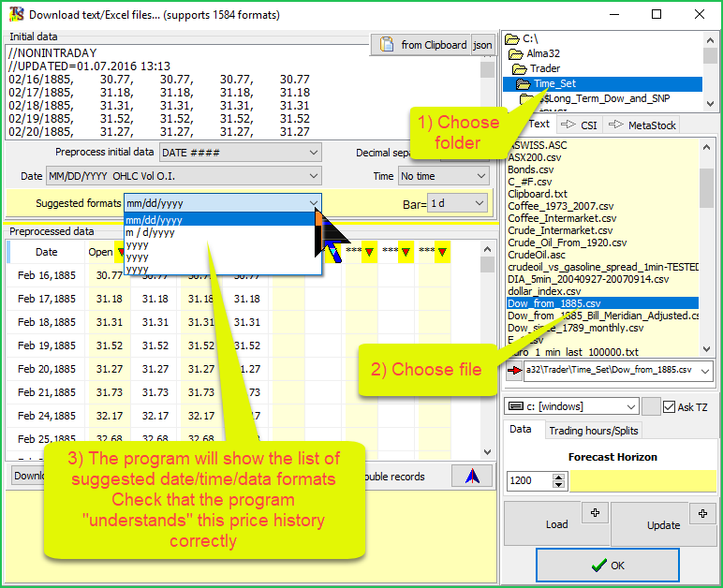Click the from Clipboard paste button

pyautogui.click(x=424, y=45)
